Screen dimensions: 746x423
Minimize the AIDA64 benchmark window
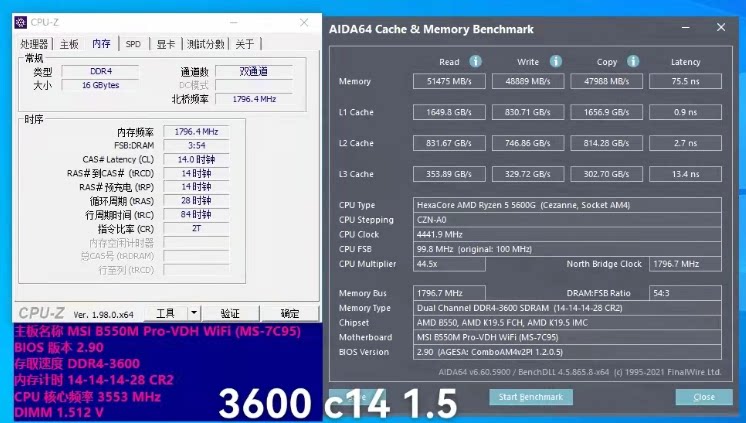tap(686, 28)
